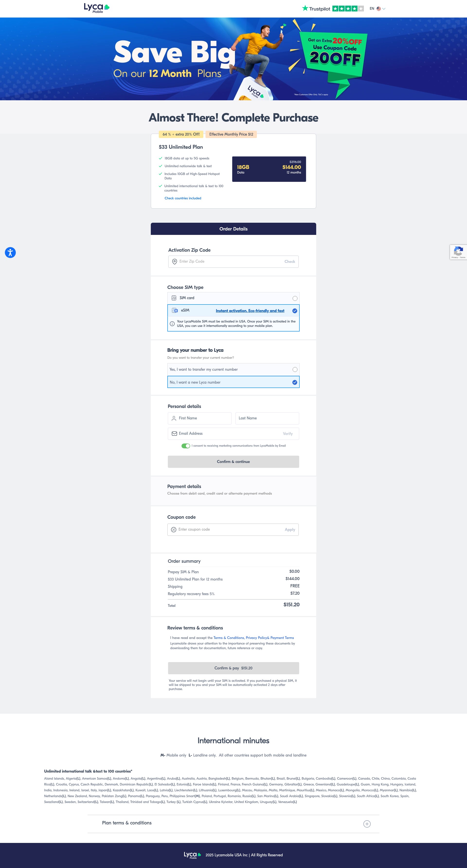Click Confirm & pay $151.20 button
The height and width of the screenshot is (868, 467).
coord(233,668)
